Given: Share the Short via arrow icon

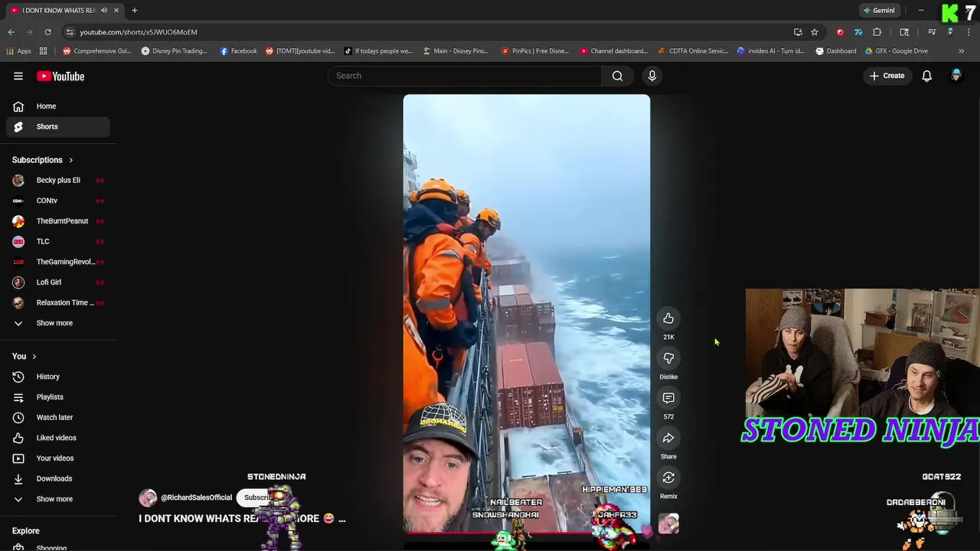Looking at the screenshot, I should [x=668, y=438].
